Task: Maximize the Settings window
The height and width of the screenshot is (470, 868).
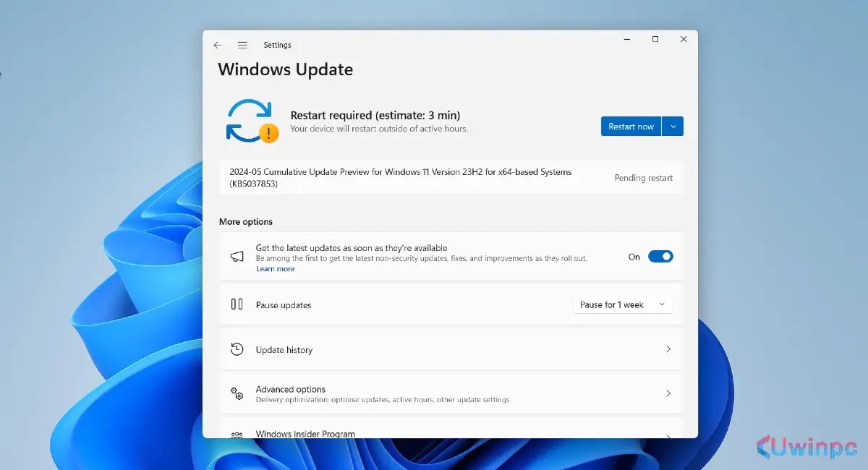Action: tap(655, 40)
